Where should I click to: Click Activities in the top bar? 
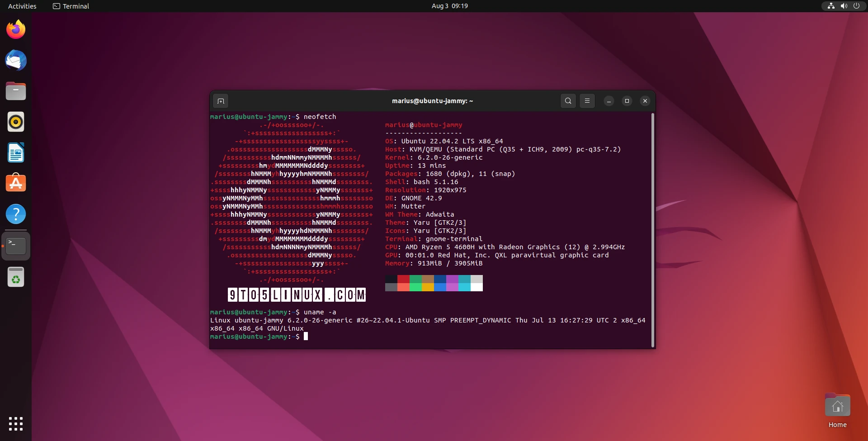point(22,6)
